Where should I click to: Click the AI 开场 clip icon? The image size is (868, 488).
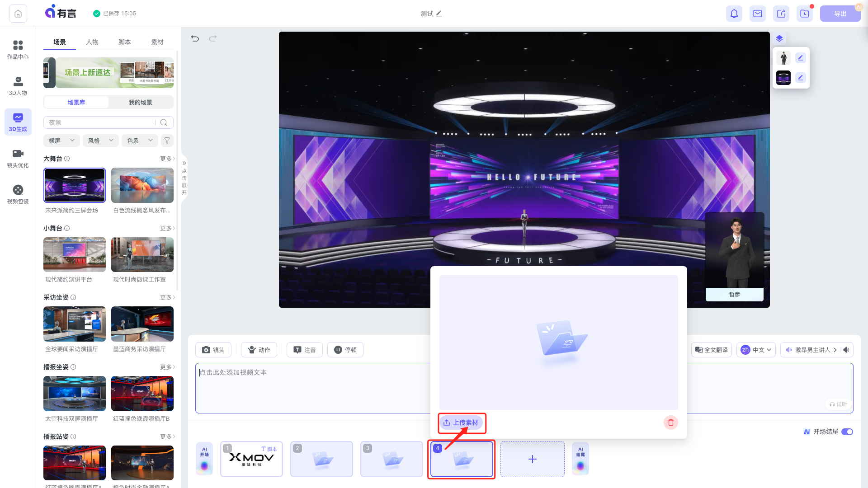[x=204, y=459]
